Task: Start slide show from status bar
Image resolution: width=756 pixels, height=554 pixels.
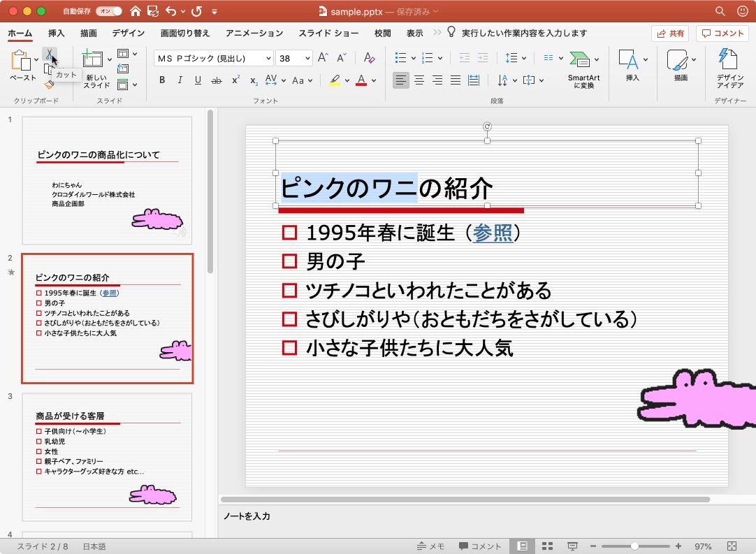Action: 572,546
